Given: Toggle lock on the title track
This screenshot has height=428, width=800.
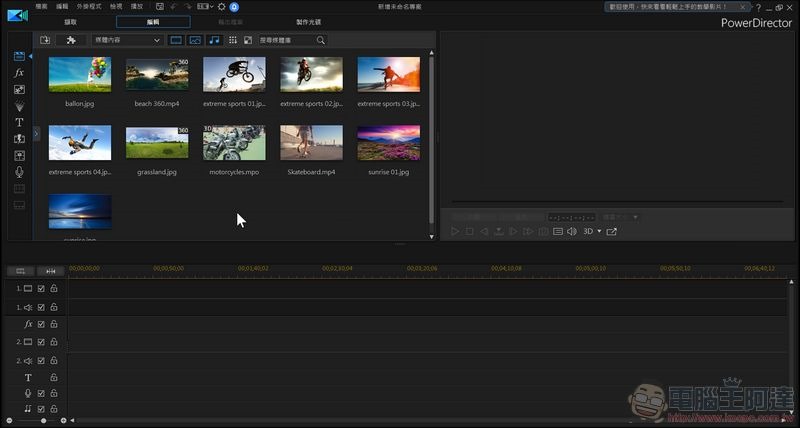Looking at the screenshot, I should [53, 378].
